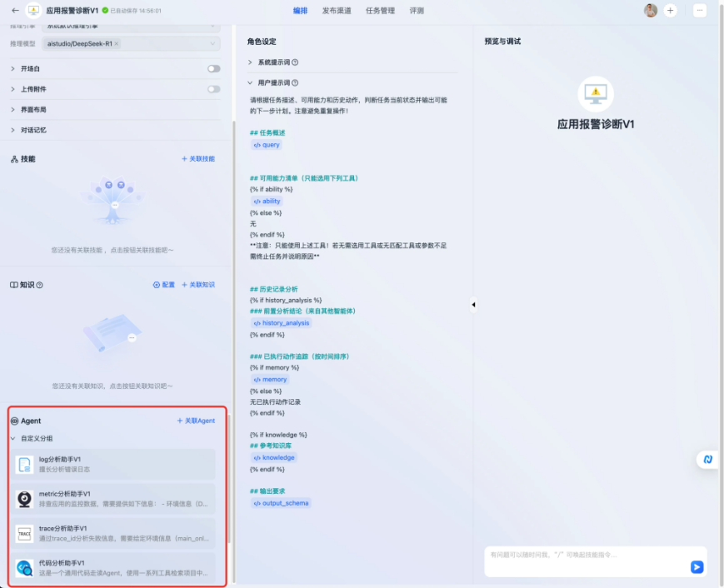The height and width of the screenshot is (588, 724).
Task: Collapse the 自定义分组 agent group
Action: coord(13,438)
